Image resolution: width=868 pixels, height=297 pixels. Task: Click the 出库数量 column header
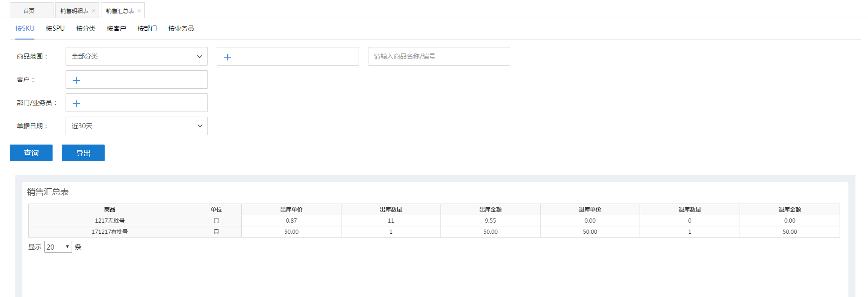pyautogui.click(x=391, y=210)
